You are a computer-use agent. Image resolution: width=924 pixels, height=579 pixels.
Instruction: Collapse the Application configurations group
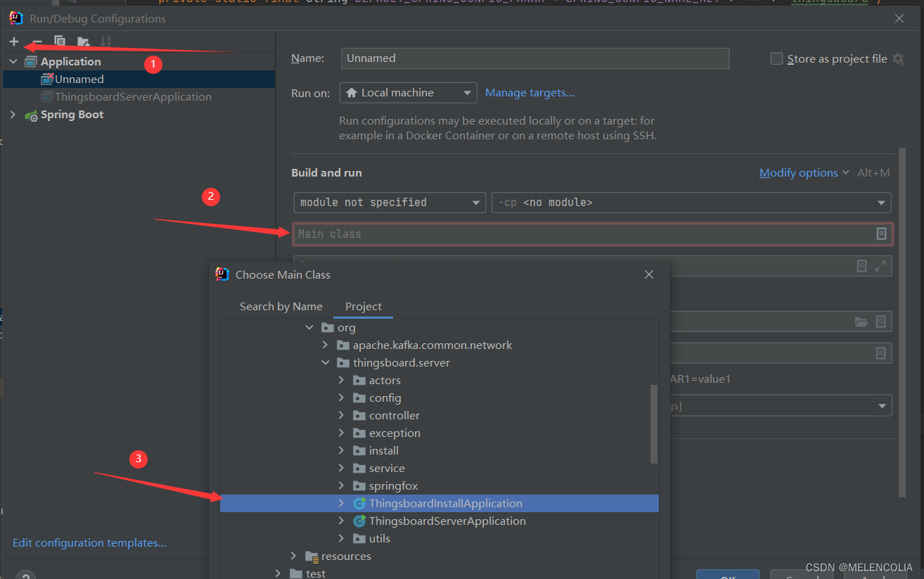pos(13,62)
